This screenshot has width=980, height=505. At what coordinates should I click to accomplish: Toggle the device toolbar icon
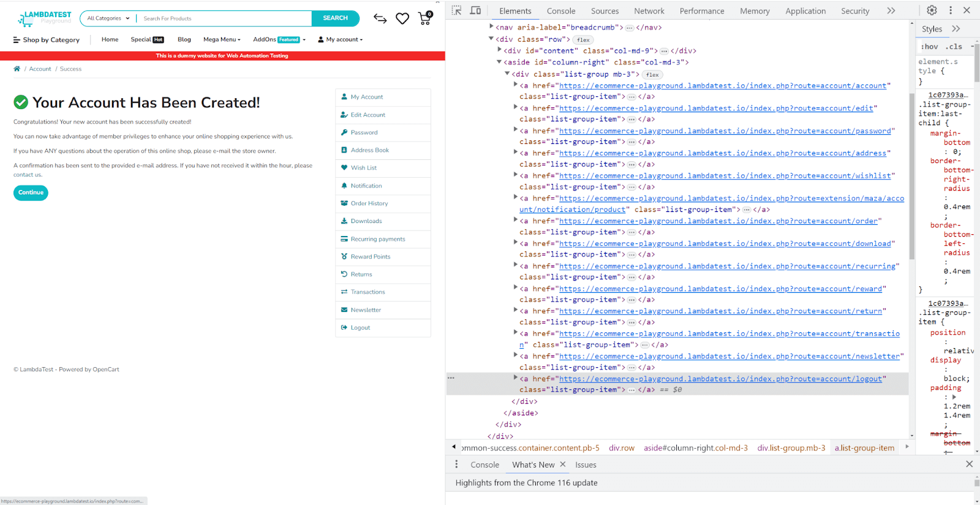tap(475, 10)
